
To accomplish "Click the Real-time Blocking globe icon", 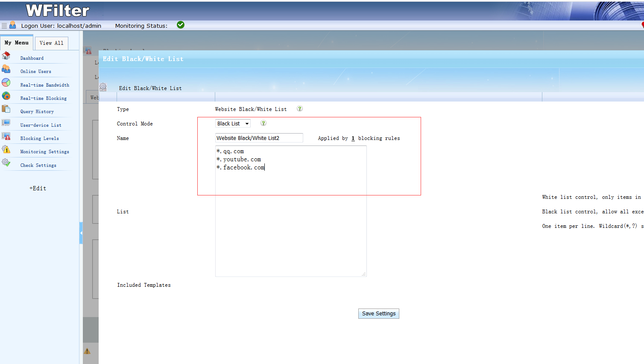I will pos(6,96).
